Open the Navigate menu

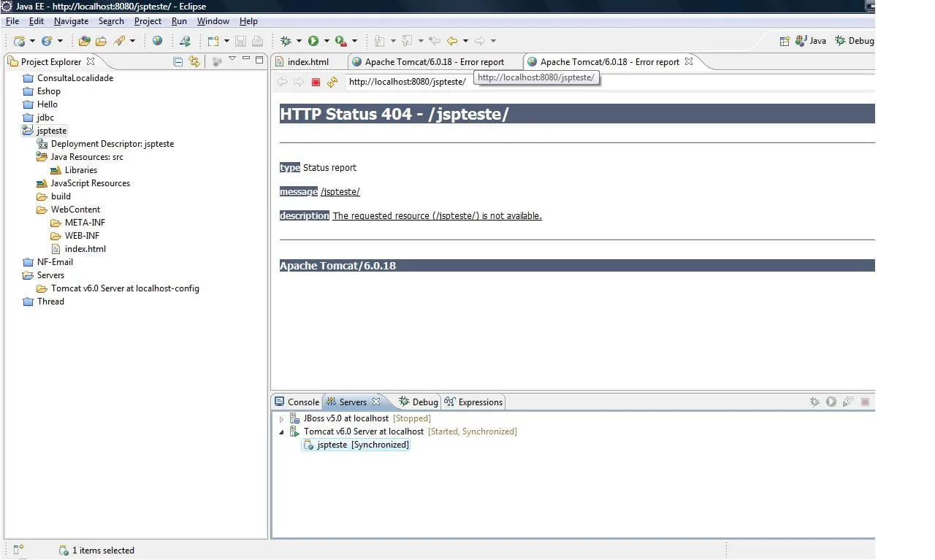[72, 21]
